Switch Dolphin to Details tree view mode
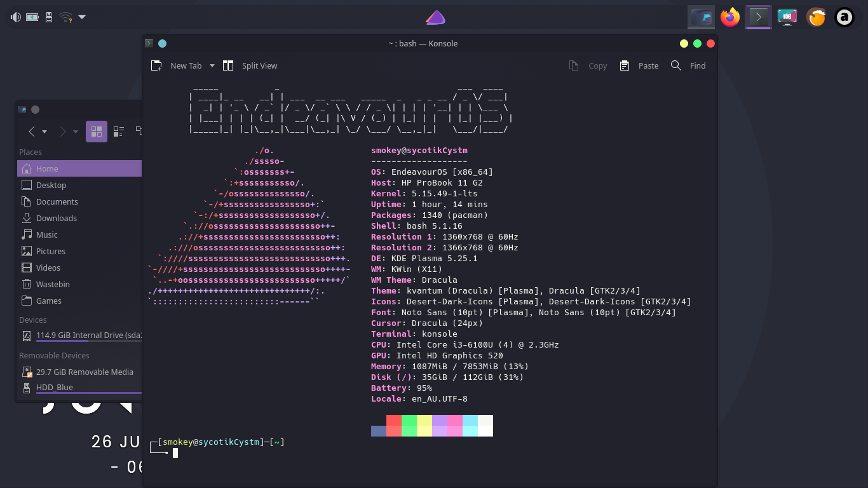868x488 pixels. coord(138,132)
